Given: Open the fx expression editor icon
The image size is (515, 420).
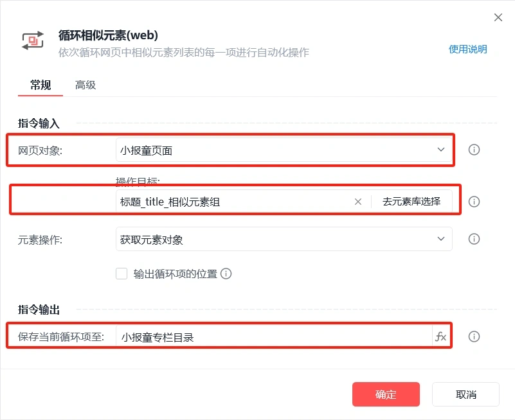Looking at the screenshot, I should (x=440, y=337).
